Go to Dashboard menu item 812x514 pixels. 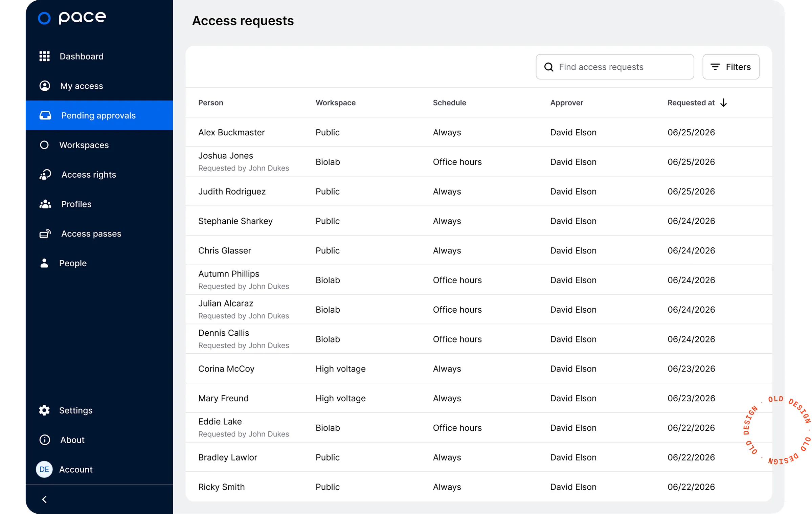tap(99, 56)
